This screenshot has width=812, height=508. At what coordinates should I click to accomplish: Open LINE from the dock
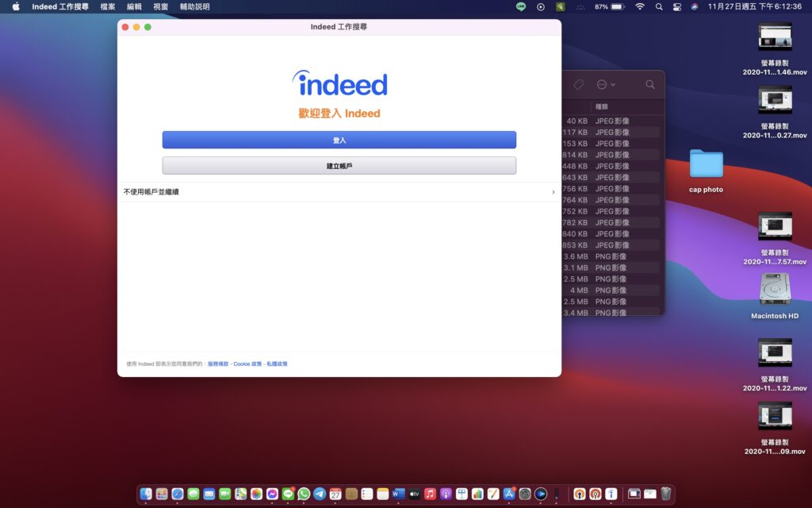point(288,494)
